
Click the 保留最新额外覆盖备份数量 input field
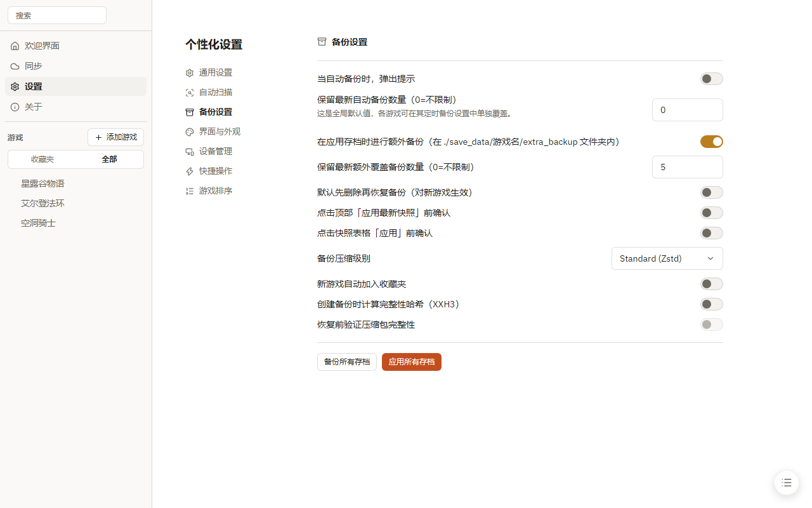687,167
